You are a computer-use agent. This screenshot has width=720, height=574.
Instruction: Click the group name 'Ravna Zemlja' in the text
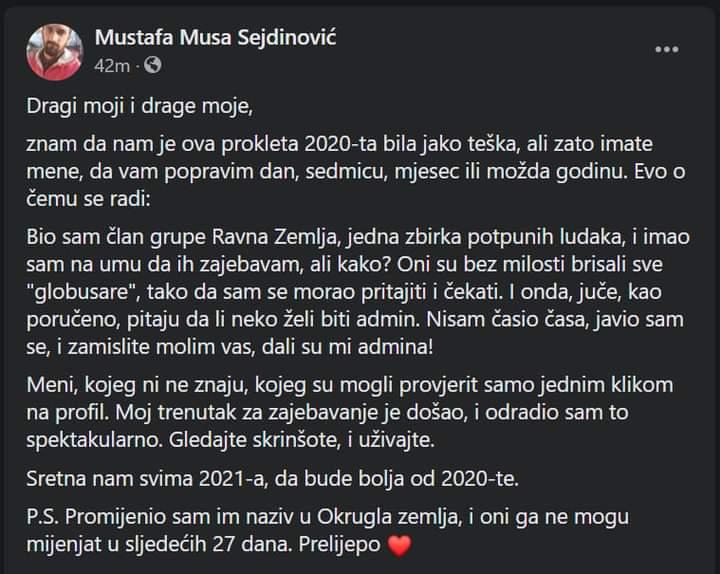point(274,237)
